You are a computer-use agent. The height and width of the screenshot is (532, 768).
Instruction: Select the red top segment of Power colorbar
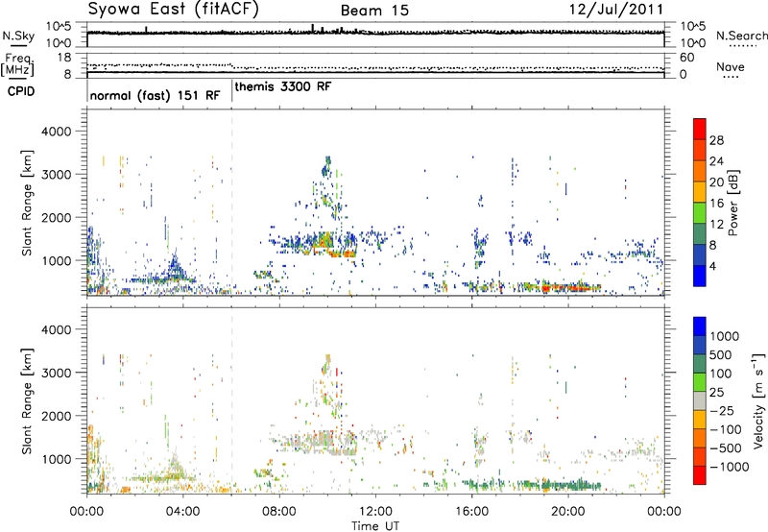click(700, 130)
